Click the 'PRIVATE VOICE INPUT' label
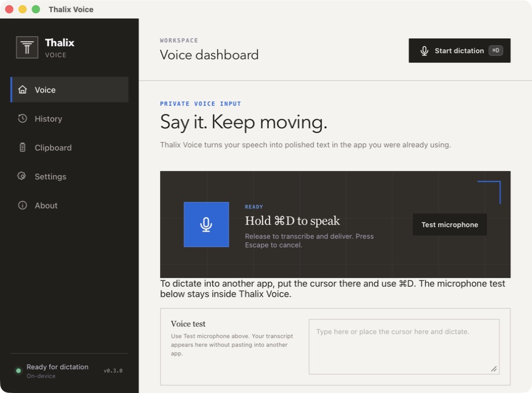The width and height of the screenshot is (532, 393). (200, 104)
